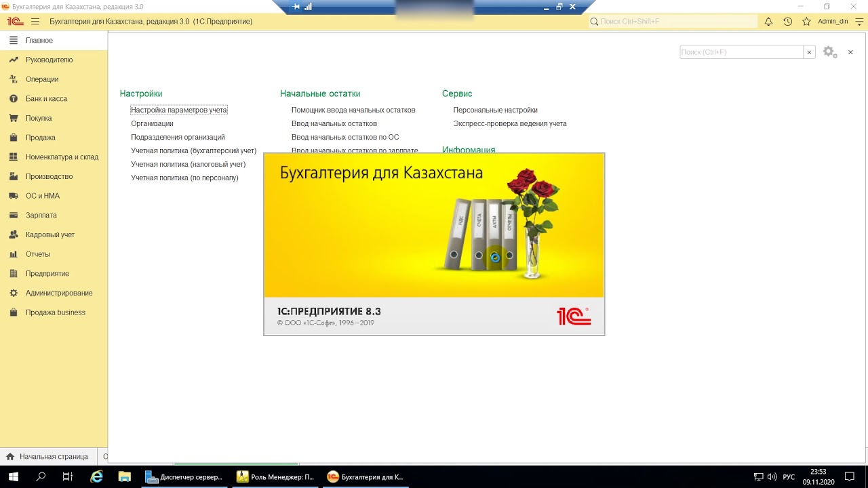The image size is (868, 488).
Task: Open Учетная политика (налоговый учет)
Action: coord(188,164)
